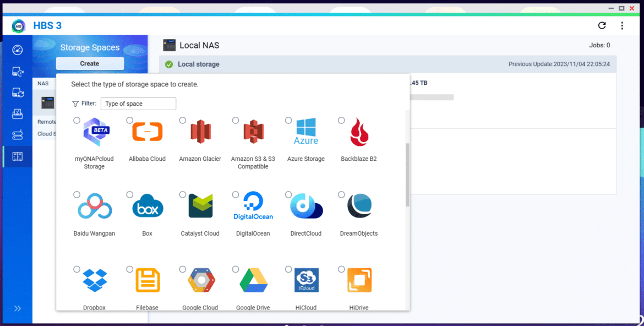Click the "Backblaze B2" label
644x326 pixels.
coord(359,159)
